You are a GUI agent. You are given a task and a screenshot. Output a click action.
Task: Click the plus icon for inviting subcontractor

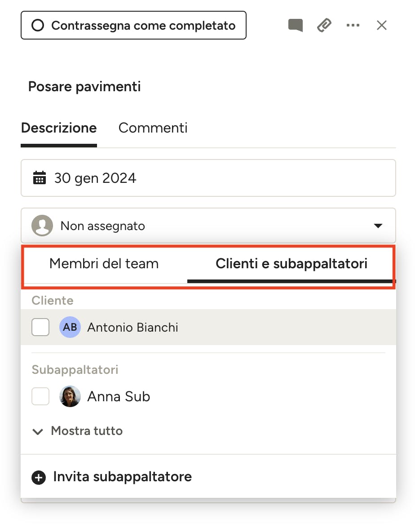39,477
